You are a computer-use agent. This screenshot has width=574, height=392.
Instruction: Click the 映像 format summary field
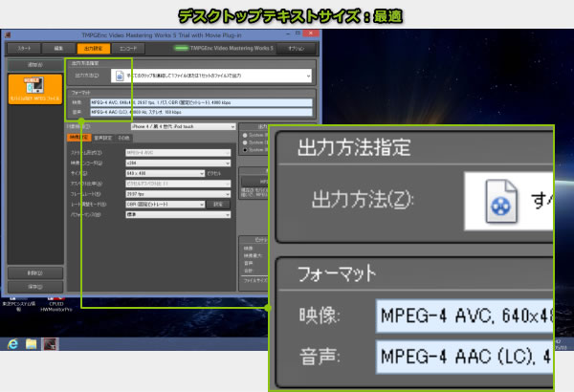(x=201, y=102)
